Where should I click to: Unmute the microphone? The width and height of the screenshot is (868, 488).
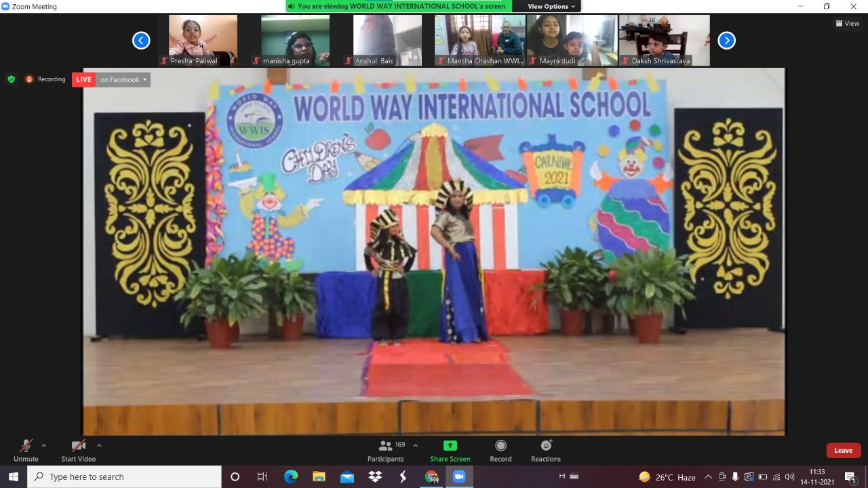(x=26, y=451)
